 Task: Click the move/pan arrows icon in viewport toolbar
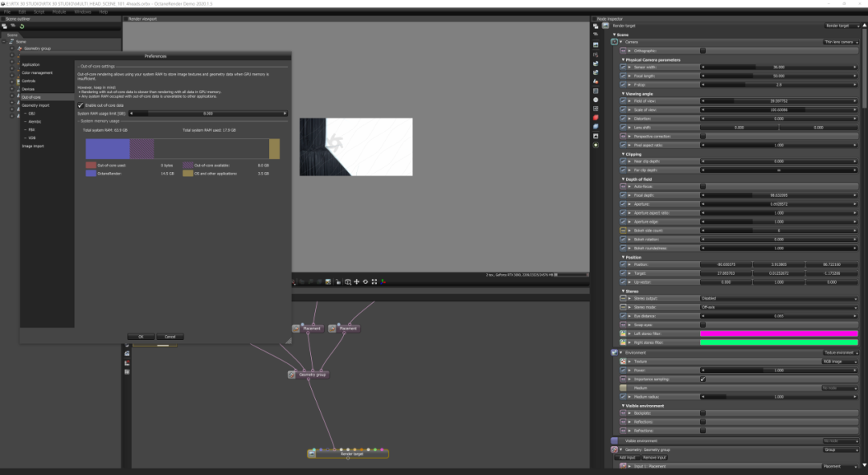coord(357,282)
